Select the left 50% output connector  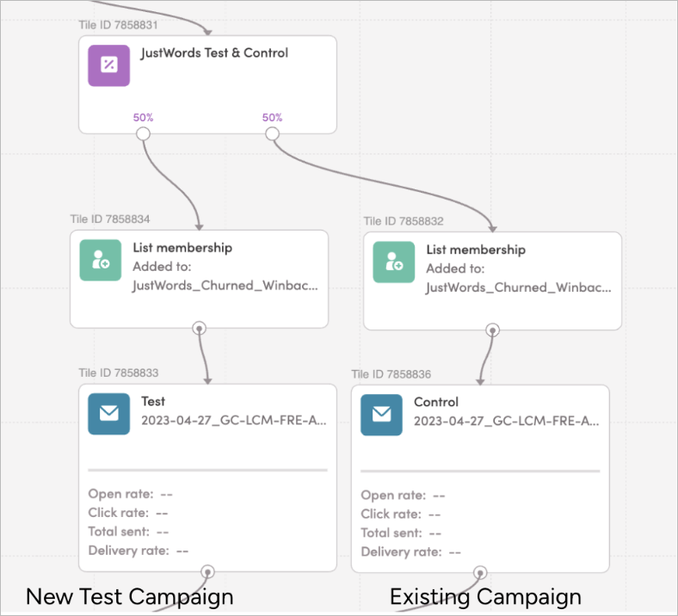(144, 133)
